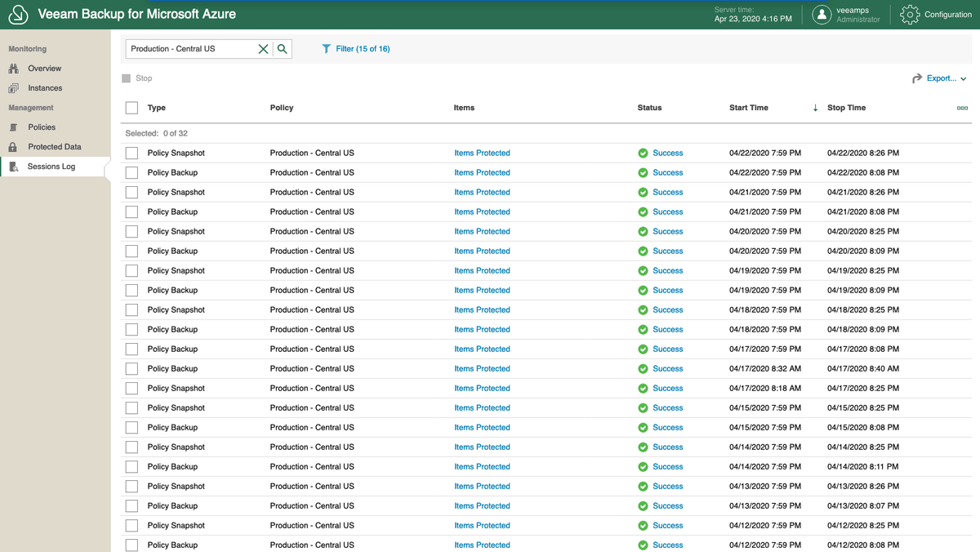This screenshot has height=552, width=980.
Task: Check the row stopping 04/14/2020 8:11 PM
Action: 131,466
